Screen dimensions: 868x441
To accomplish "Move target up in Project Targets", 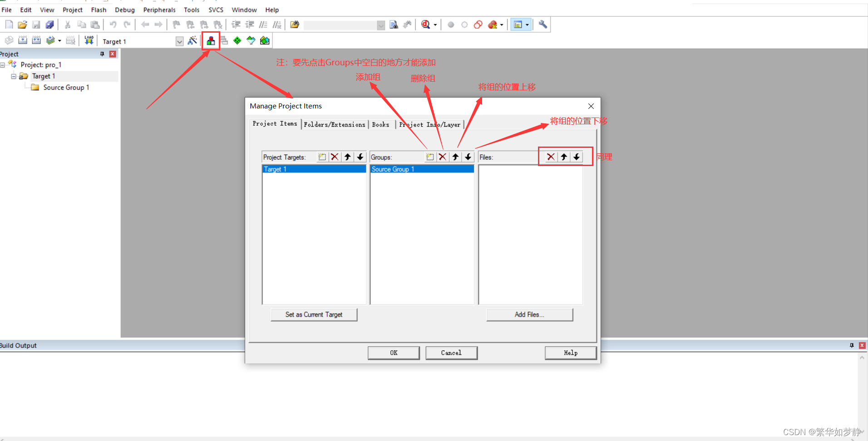I will 347,157.
